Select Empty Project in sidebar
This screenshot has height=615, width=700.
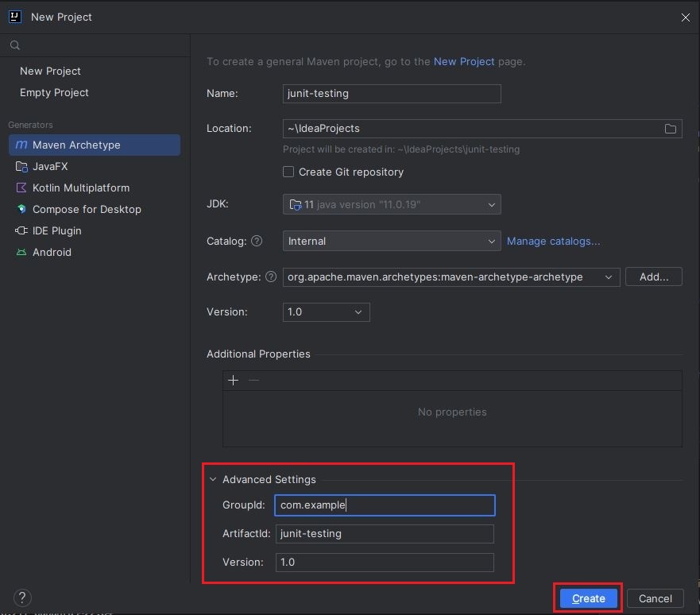click(54, 92)
